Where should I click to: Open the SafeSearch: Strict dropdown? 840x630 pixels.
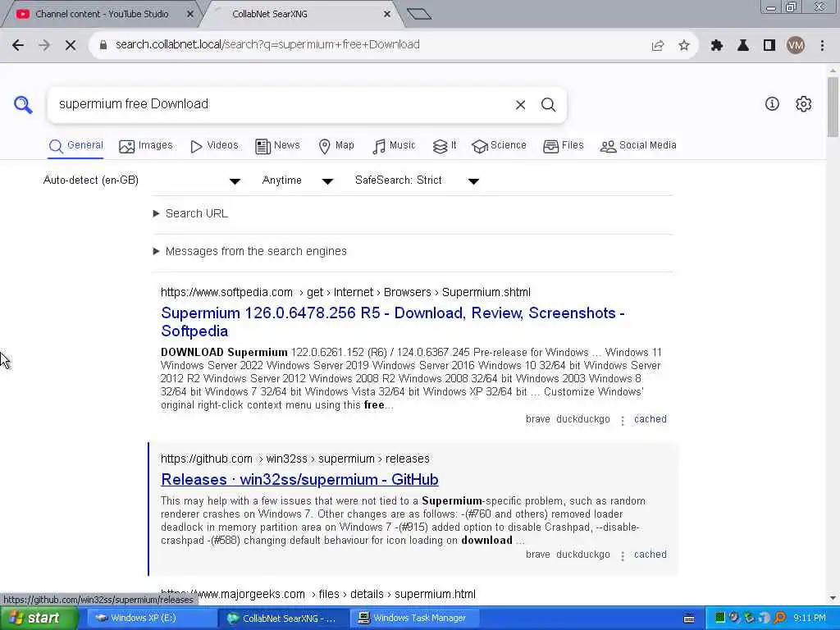click(x=417, y=180)
